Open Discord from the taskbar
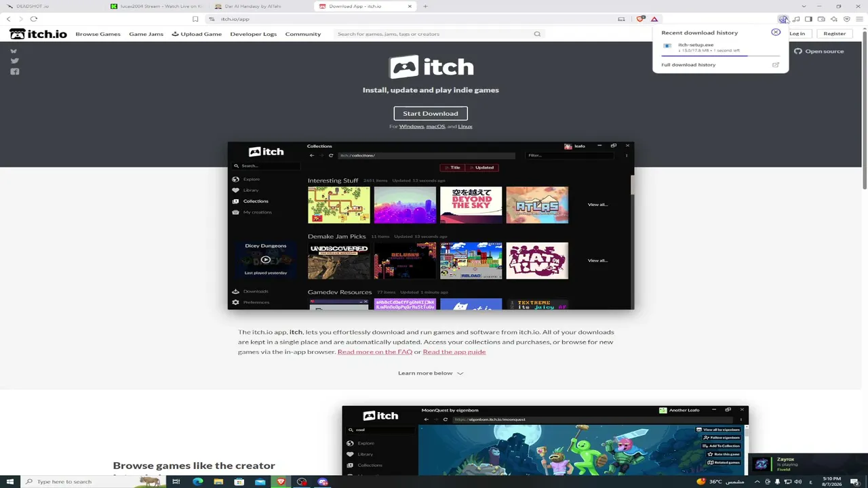Viewport: 868px width, 488px height. (323, 482)
